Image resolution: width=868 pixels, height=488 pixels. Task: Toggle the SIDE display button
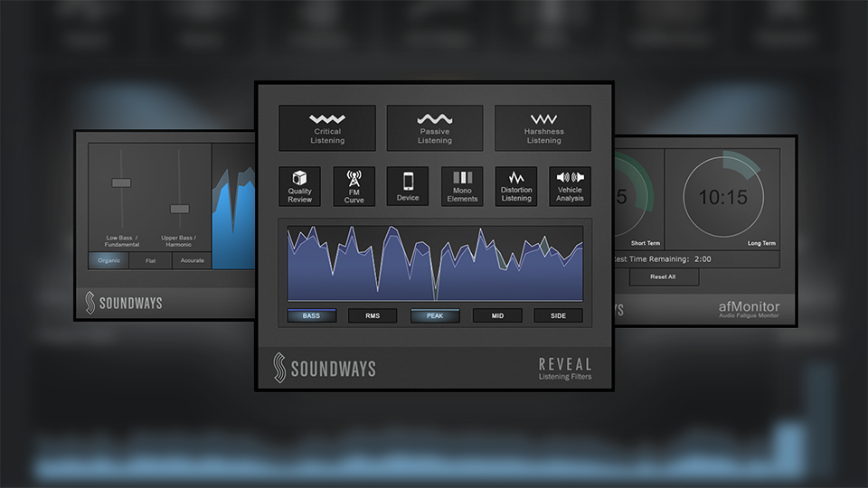[x=558, y=315]
